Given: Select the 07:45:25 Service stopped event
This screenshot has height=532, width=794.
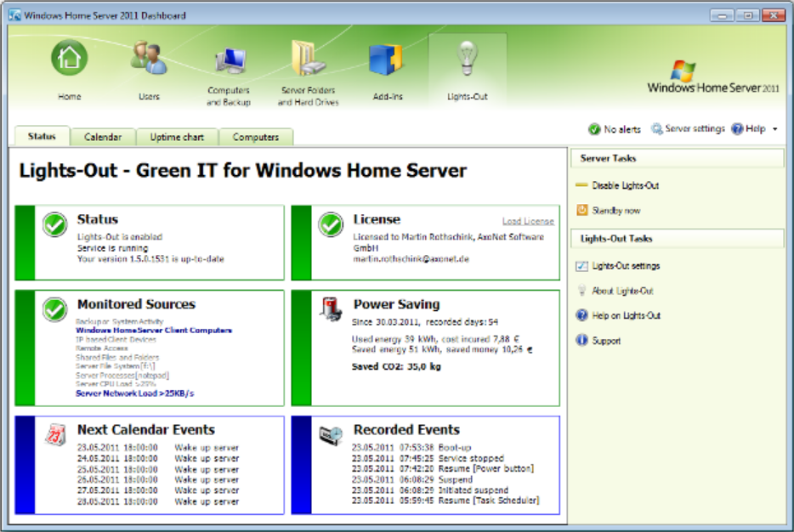Looking at the screenshot, I should coord(428,458).
